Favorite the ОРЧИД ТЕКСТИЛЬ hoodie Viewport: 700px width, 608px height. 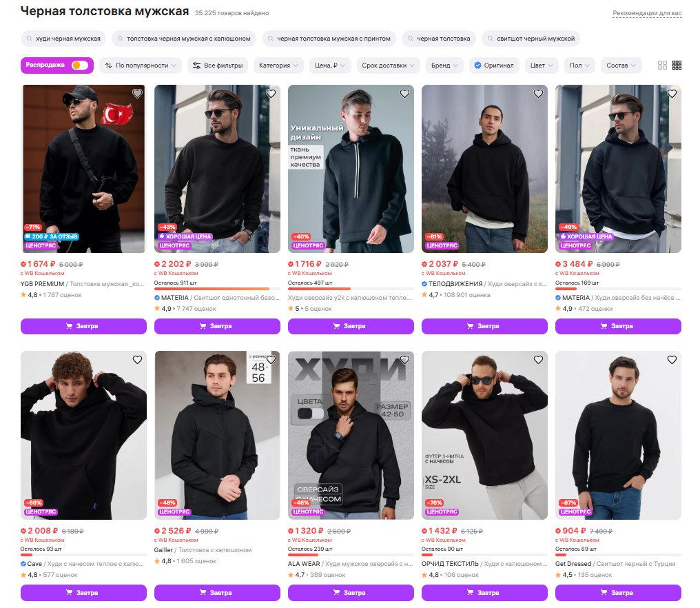tap(538, 360)
